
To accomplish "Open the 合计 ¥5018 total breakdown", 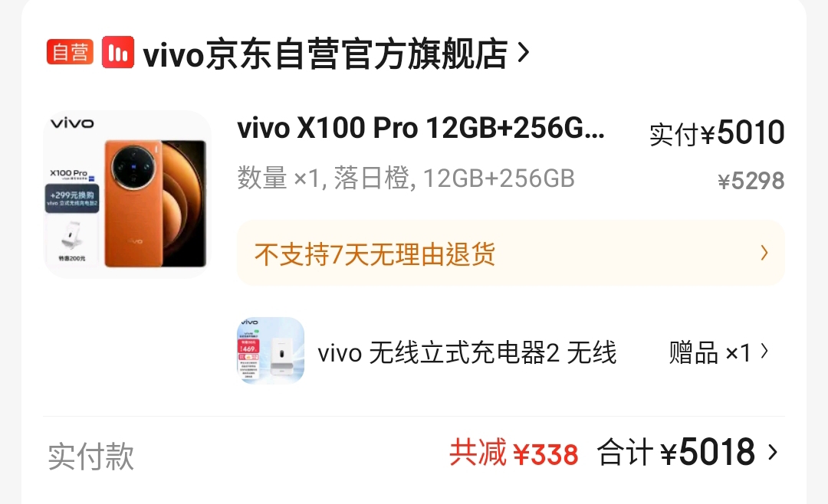I will coord(676,452).
